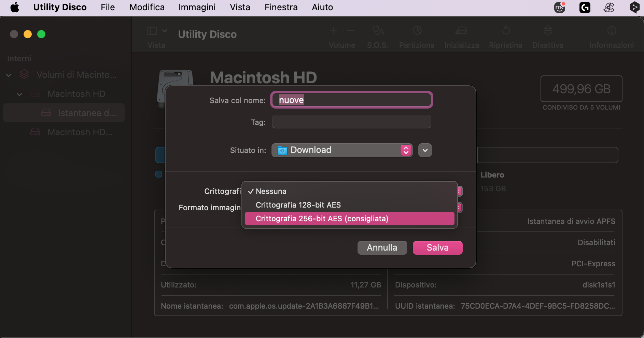
Task: Click the Ripristina restore tool
Action: [x=506, y=37]
